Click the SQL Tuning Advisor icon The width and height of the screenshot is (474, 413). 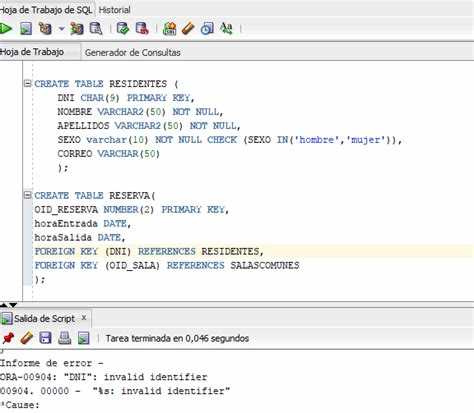pyautogui.click(x=96, y=29)
